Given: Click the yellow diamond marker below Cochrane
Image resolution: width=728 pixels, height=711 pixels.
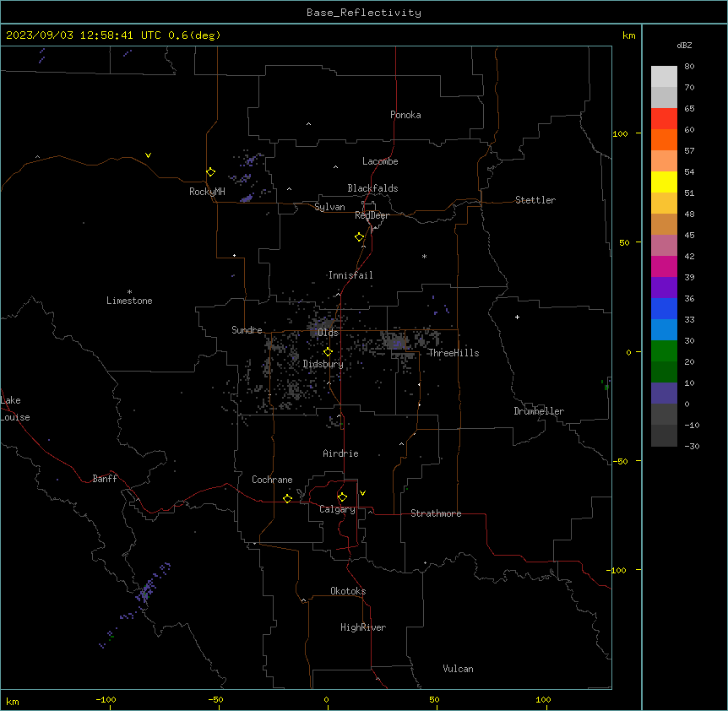Looking at the screenshot, I should (x=287, y=498).
